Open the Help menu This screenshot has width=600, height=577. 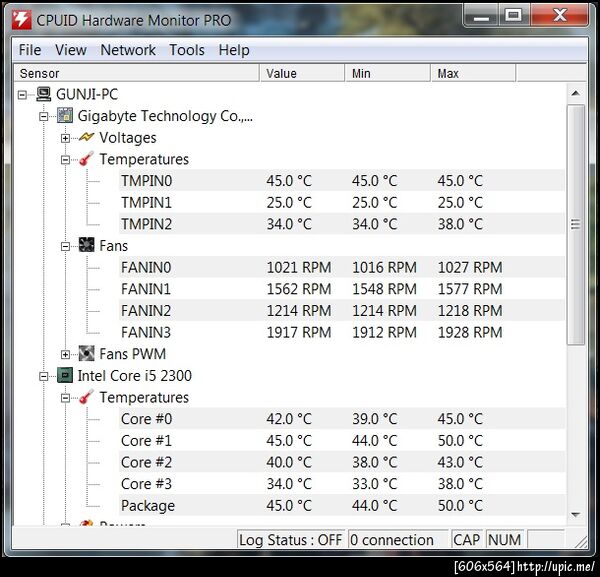point(234,50)
